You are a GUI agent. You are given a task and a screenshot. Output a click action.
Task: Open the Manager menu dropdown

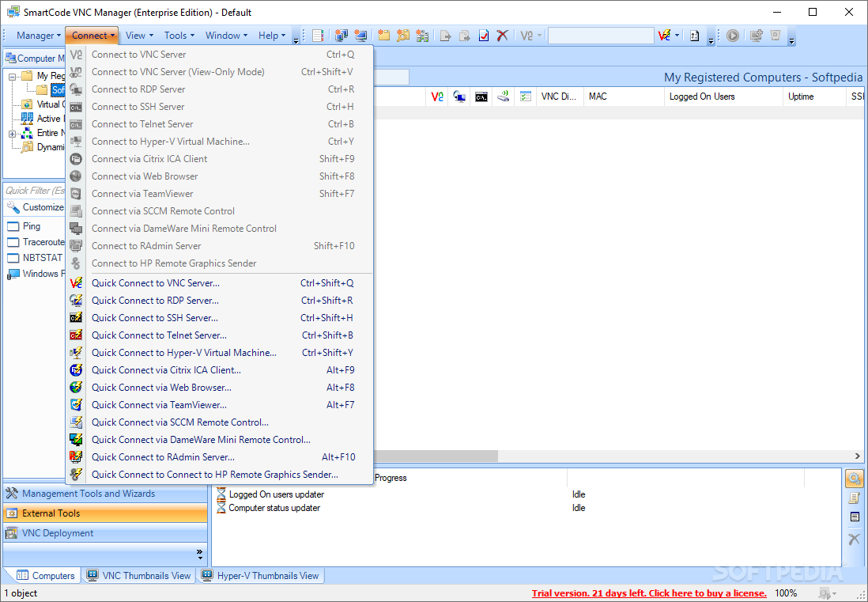(38, 36)
